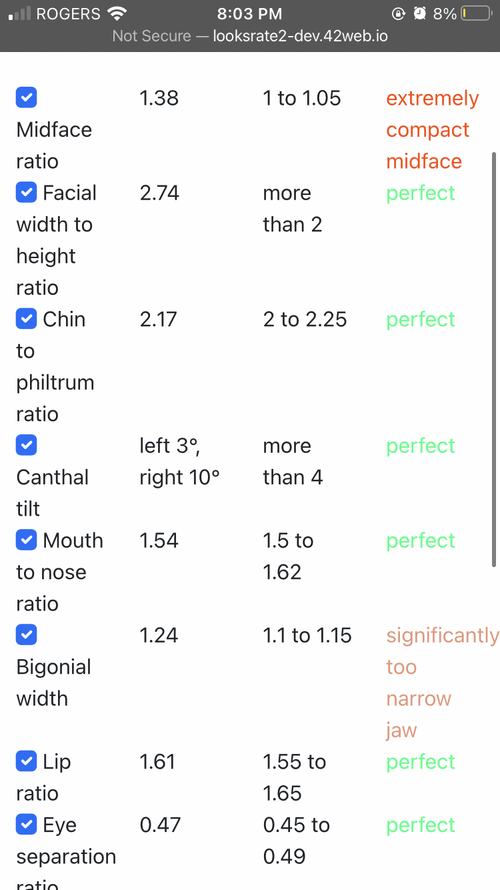500x890 pixels.
Task: Uncheck the Midface ratio checkbox
Action: click(x=26, y=97)
